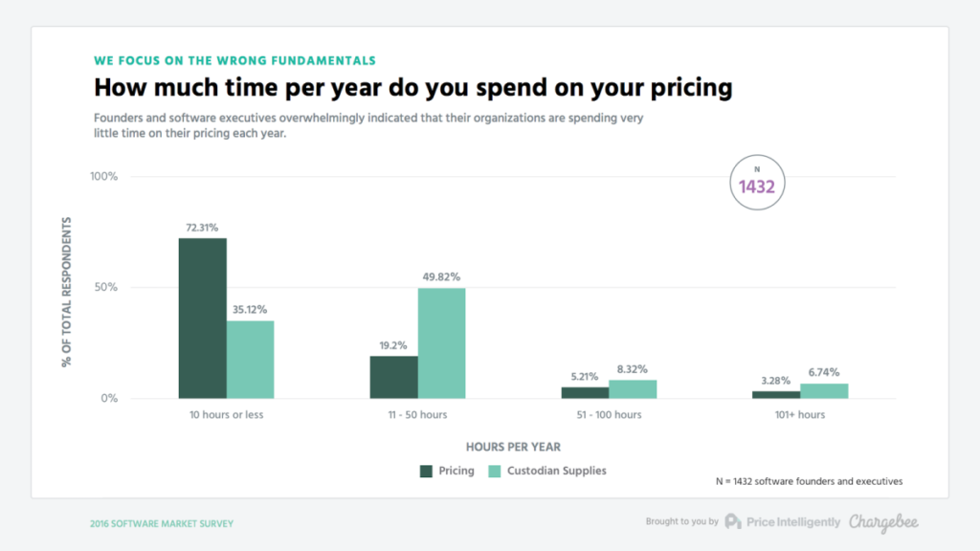
Task: Click the 'Hours Per Year' axis title
Action: 513,447
